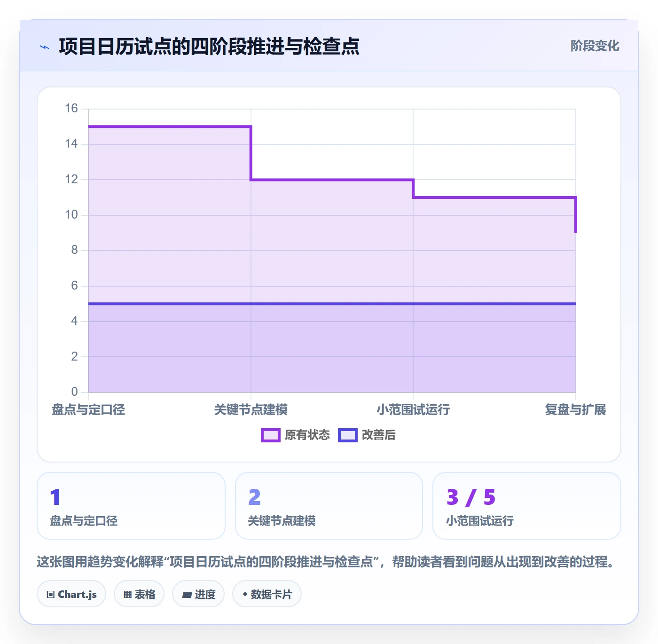This screenshot has width=658, height=644.
Task: Click the Chart.js tag chip
Action: point(71,594)
